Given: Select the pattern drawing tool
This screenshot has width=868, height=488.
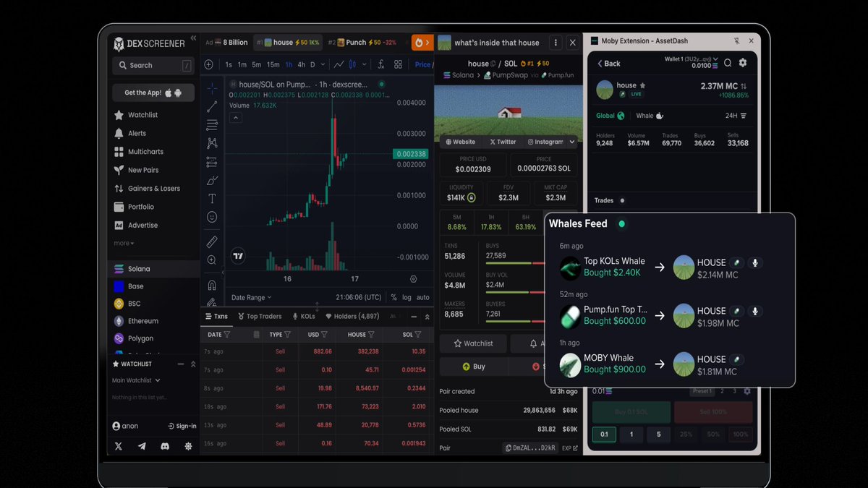Looking at the screenshot, I should pos(212,144).
